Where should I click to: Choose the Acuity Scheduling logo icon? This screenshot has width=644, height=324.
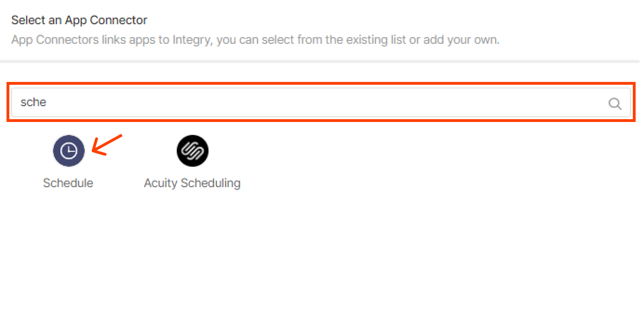[x=193, y=151]
